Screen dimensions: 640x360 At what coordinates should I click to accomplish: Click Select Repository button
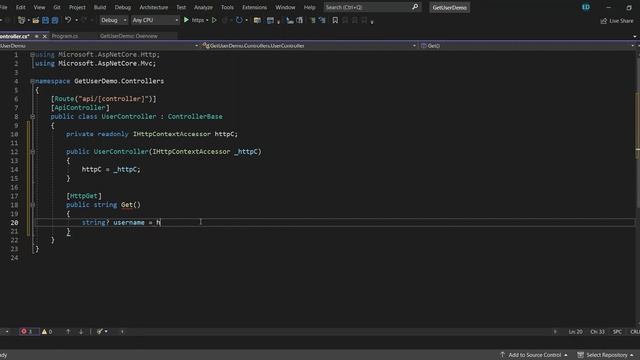coord(606,355)
